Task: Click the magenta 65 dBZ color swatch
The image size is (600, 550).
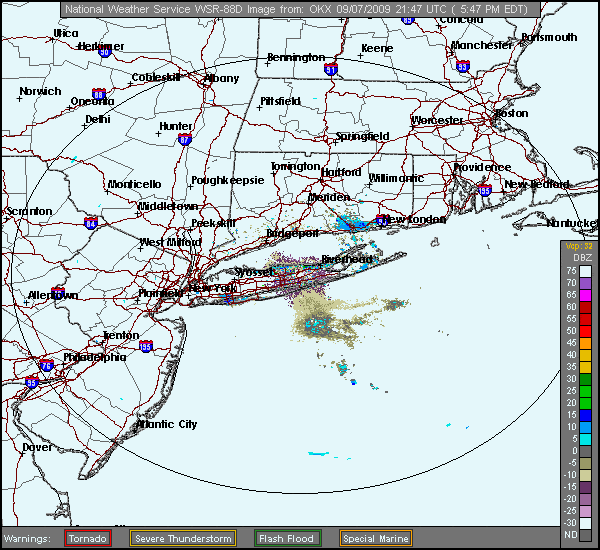Action: (585, 295)
